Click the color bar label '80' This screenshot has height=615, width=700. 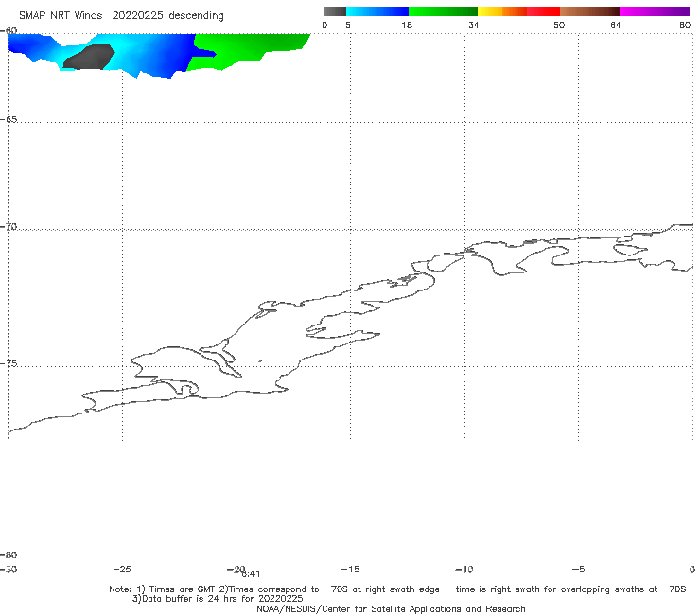(685, 25)
